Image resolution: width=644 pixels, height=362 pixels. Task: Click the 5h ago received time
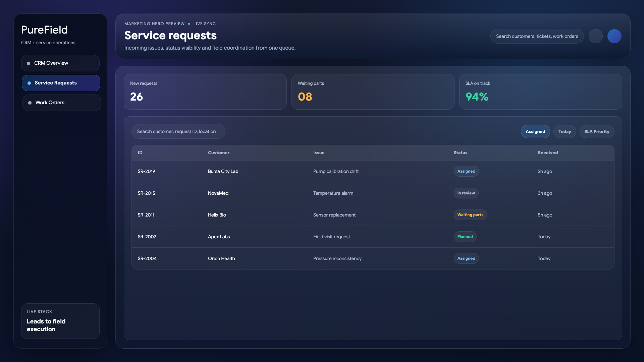pyautogui.click(x=545, y=215)
